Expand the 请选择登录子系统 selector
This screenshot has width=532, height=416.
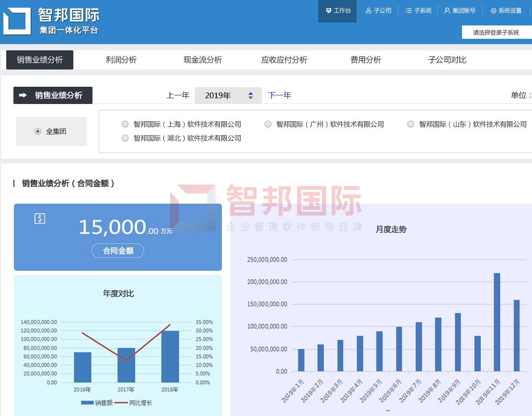(x=496, y=33)
